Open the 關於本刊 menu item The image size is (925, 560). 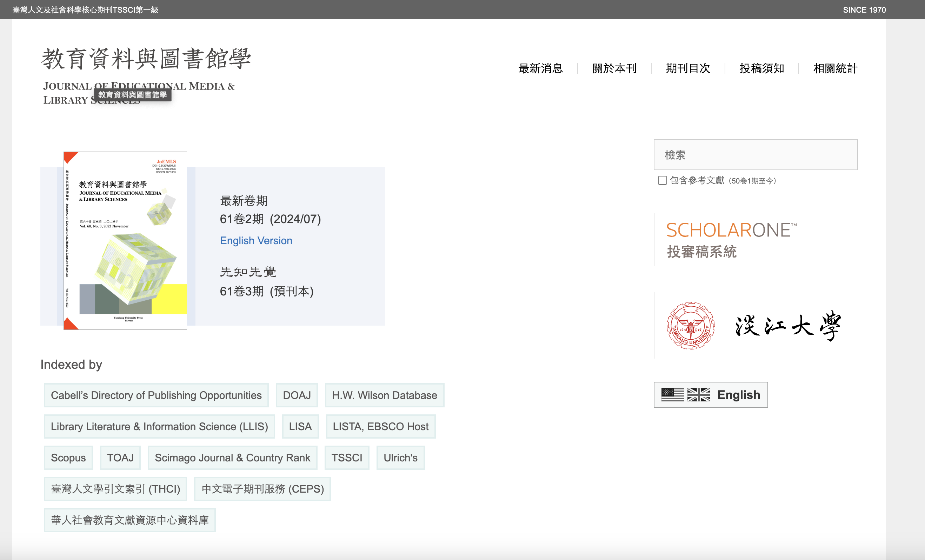click(614, 68)
